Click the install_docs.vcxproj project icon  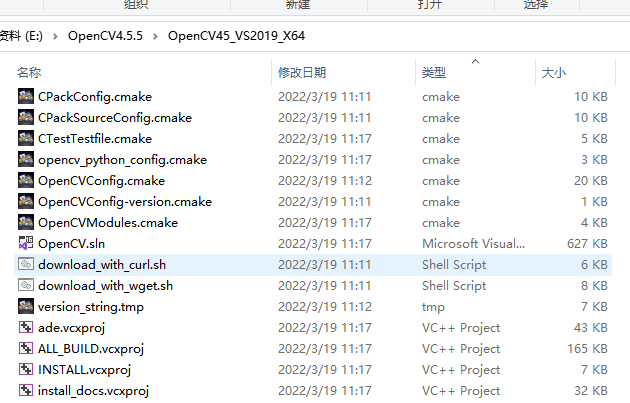[x=26, y=390]
